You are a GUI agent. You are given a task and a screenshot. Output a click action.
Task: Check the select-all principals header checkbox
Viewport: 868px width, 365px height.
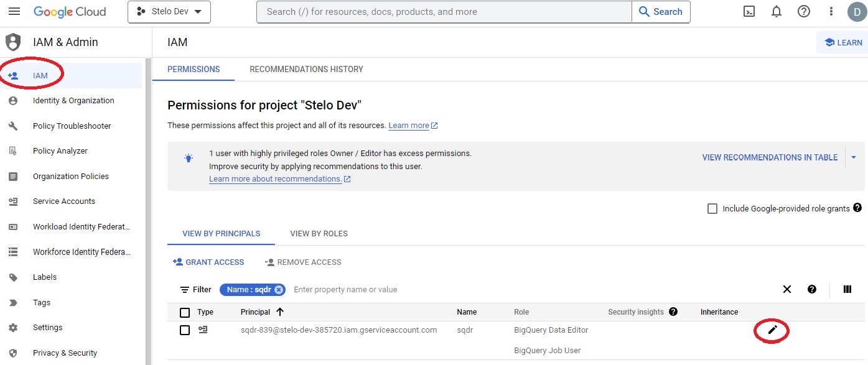[x=185, y=312]
